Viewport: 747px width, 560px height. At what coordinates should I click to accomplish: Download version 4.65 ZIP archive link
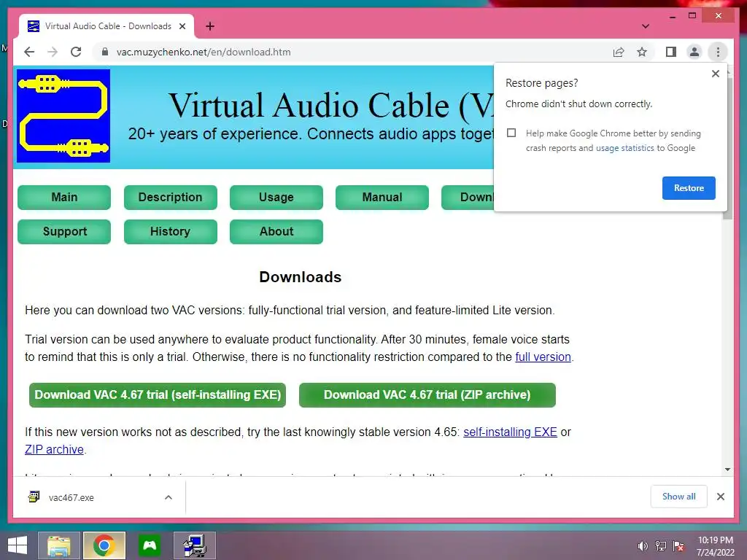coord(54,449)
